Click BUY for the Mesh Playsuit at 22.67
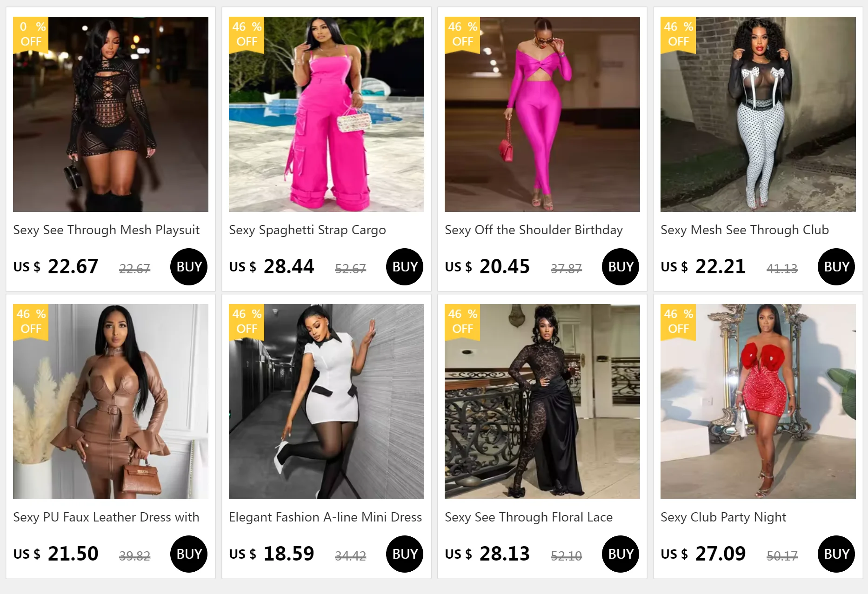 tap(189, 267)
